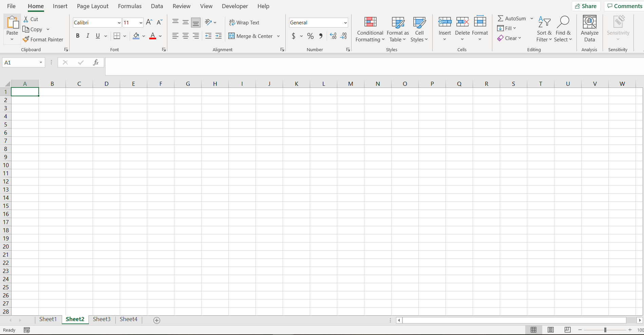Toggle italic formatting
The image size is (644, 335).
88,36
